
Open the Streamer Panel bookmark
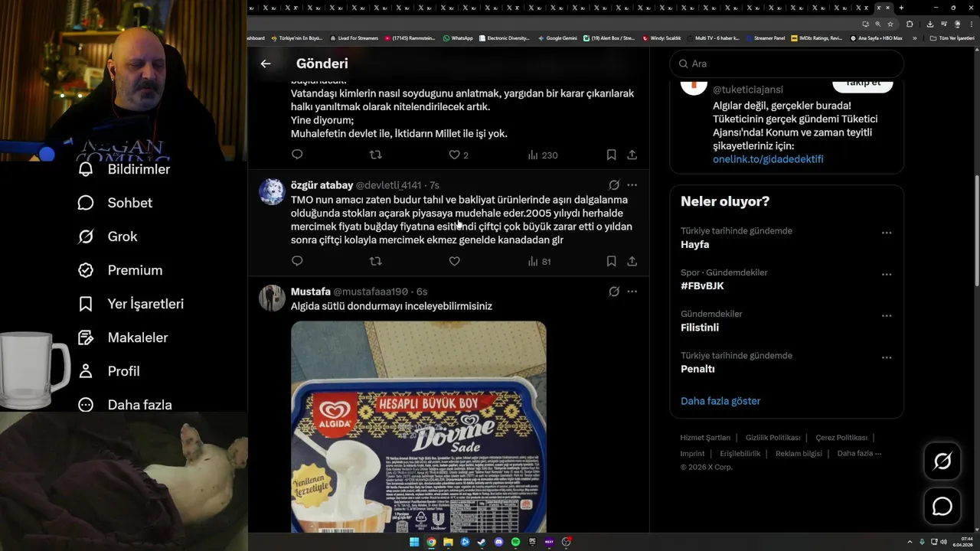765,37
